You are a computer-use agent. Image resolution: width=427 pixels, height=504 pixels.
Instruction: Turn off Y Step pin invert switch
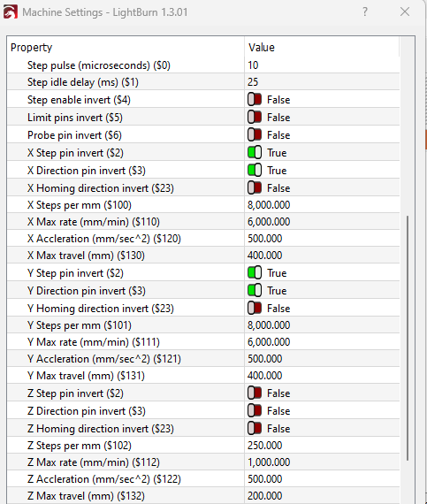255,272
